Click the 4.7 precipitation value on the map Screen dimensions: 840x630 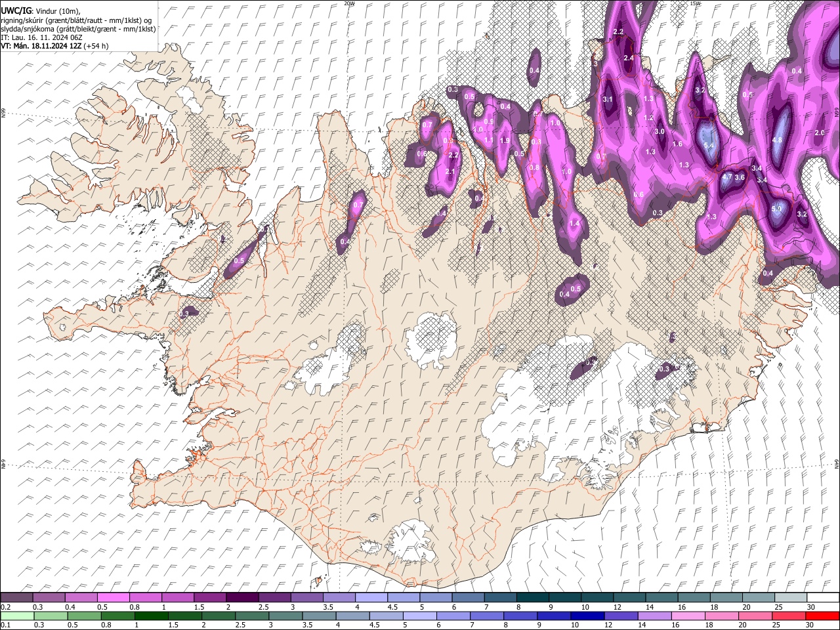[x=727, y=177]
